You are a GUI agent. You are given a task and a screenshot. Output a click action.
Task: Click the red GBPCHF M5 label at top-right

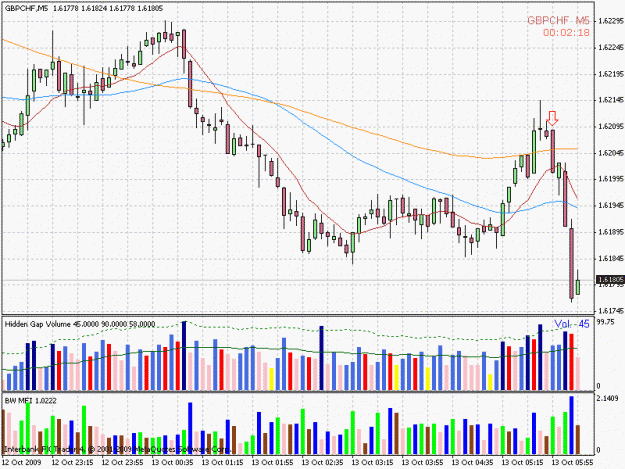click(x=558, y=21)
